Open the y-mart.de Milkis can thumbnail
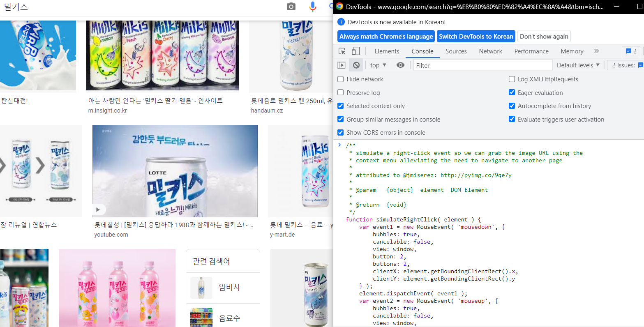The image size is (644, 327). (x=300, y=171)
